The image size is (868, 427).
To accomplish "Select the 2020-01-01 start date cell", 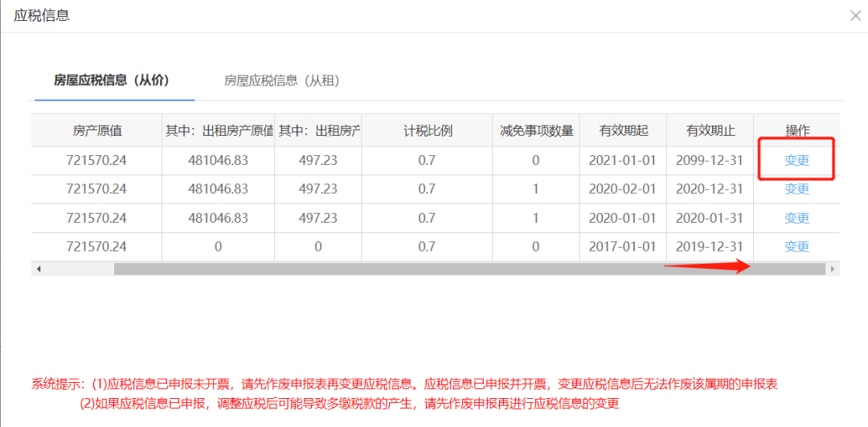I will (623, 218).
